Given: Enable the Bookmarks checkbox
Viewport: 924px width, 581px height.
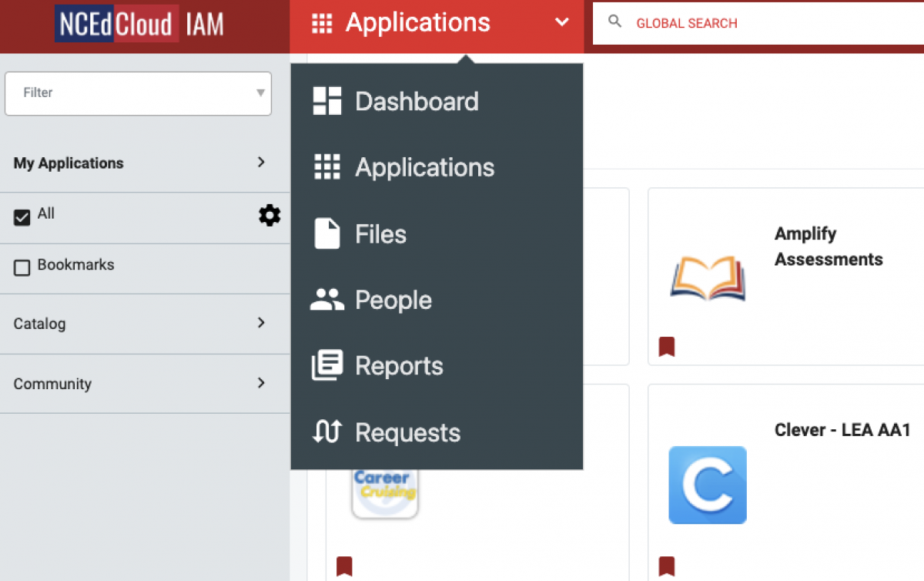Looking at the screenshot, I should pos(22,266).
